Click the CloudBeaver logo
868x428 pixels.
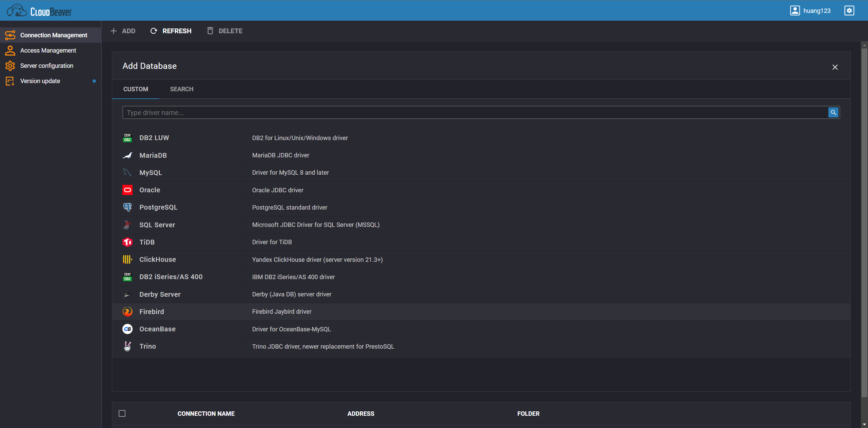pyautogui.click(x=39, y=11)
